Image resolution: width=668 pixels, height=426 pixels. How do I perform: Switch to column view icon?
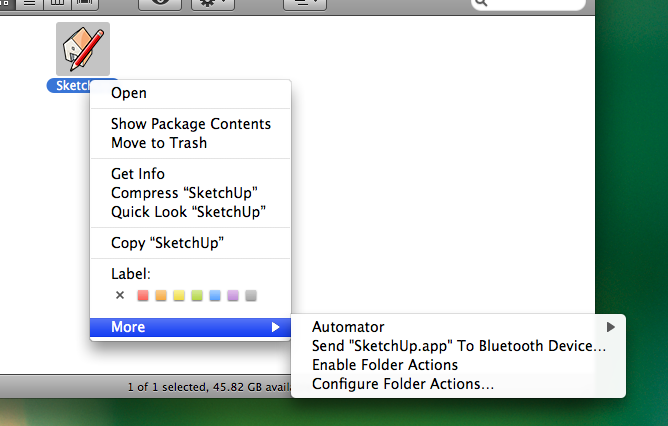tap(57, 4)
